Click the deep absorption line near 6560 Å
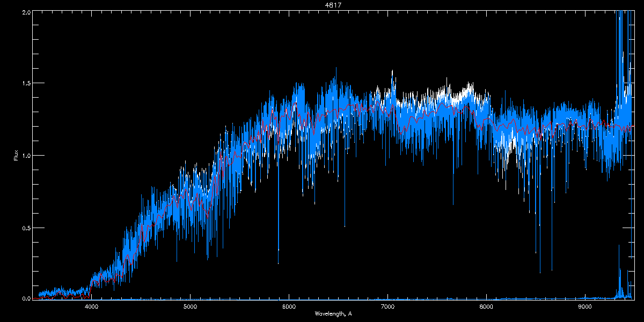The image size is (644, 322). pos(345,225)
